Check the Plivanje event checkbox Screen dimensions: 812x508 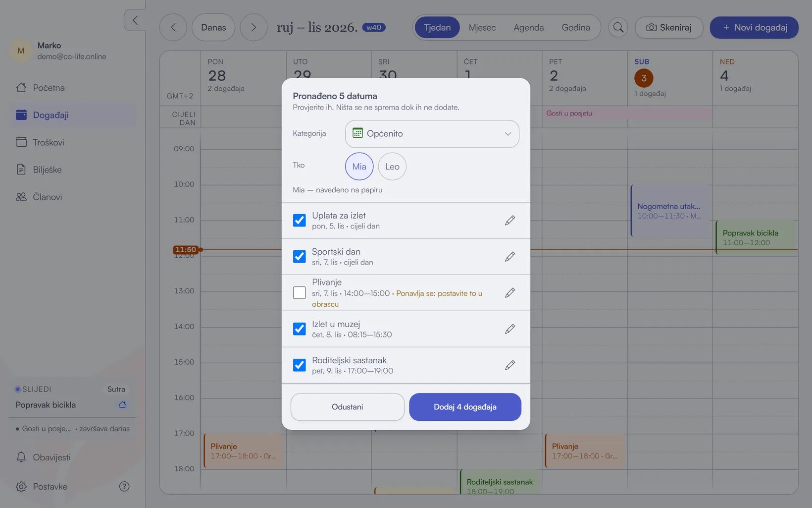[x=300, y=293]
